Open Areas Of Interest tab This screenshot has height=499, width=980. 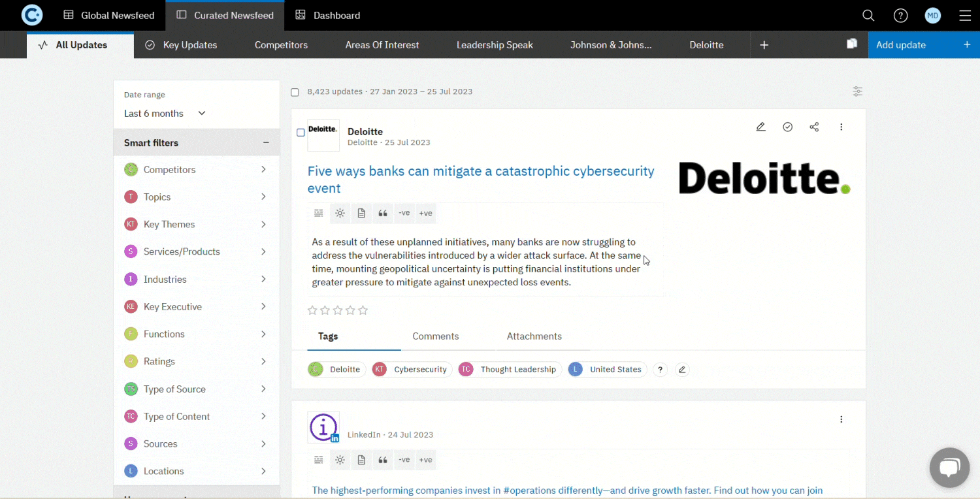[x=382, y=45]
